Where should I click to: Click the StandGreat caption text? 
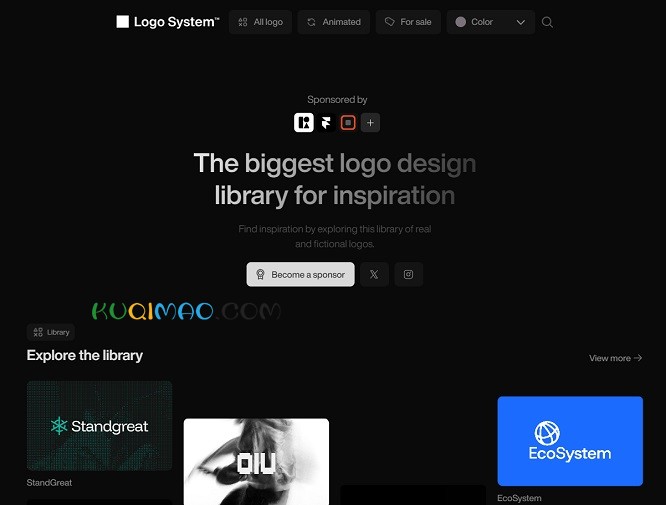coord(49,482)
